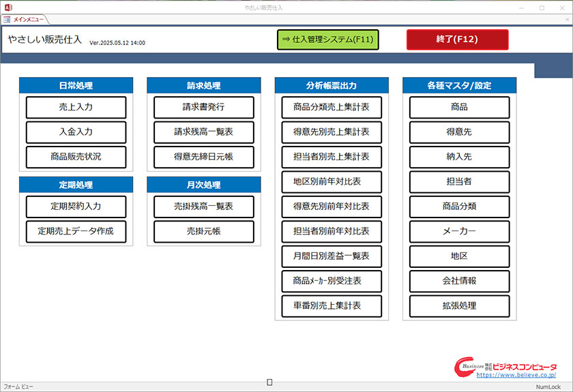This screenshot has width=573, height=392.
Task: Open 商品分類売上集計表 report
Action: pyautogui.click(x=332, y=108)
